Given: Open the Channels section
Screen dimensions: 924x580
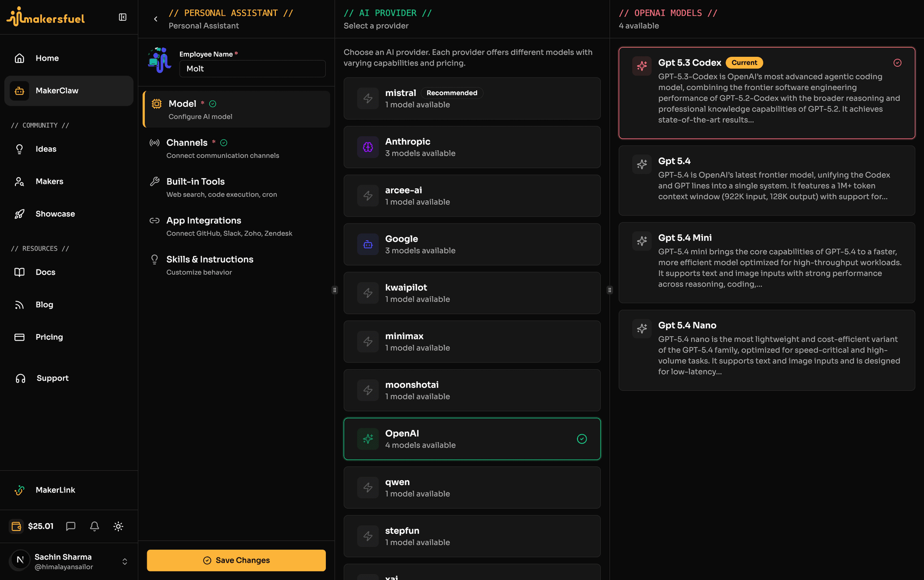Looking at the screenshot, I should click(x=237, y=148).
